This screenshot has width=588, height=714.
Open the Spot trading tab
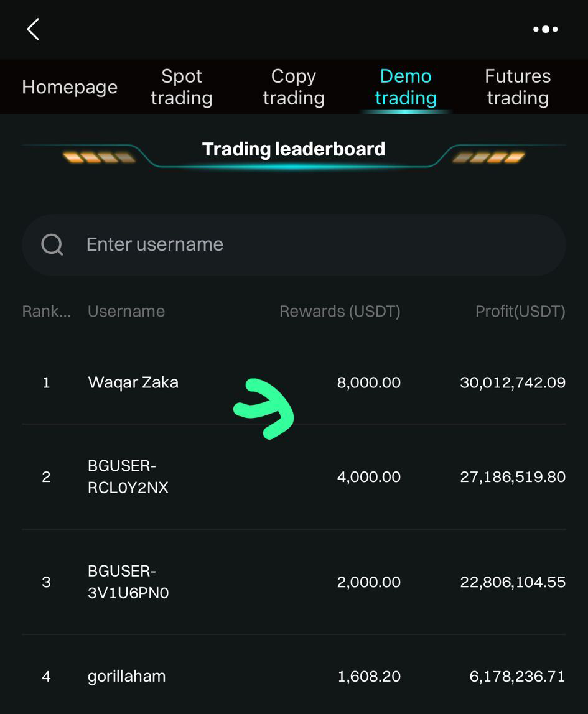pyautogui.click(x=182, y=87)
